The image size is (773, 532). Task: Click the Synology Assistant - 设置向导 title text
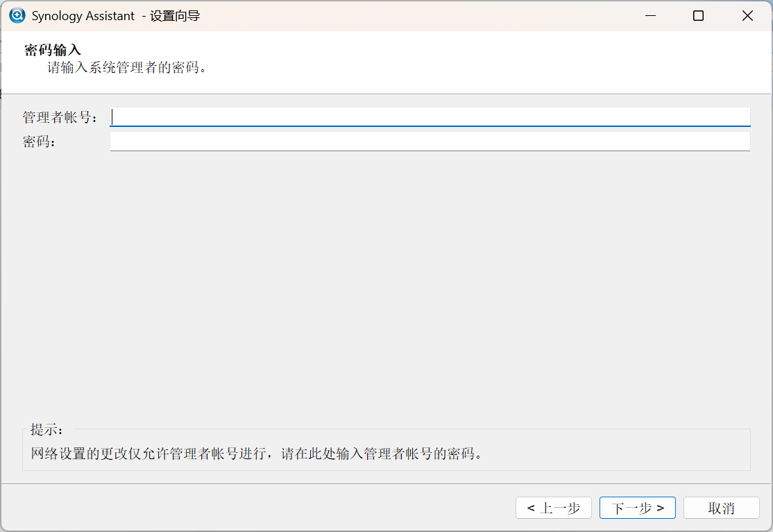[116, 15]
